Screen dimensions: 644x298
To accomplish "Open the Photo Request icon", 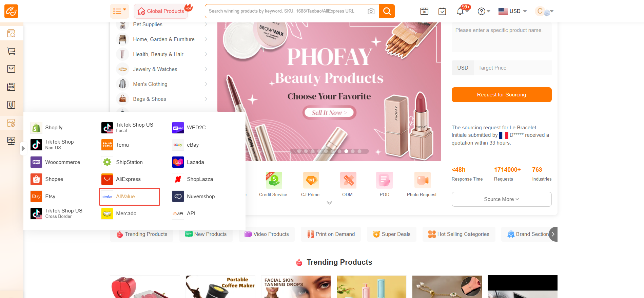I will tap(422, 180).
